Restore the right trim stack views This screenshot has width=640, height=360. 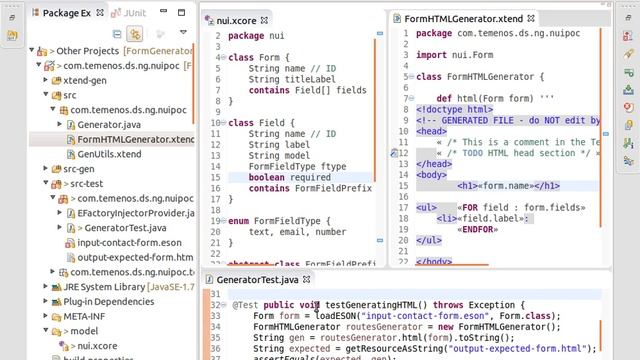pyautogui.click(x=628, y=18)
